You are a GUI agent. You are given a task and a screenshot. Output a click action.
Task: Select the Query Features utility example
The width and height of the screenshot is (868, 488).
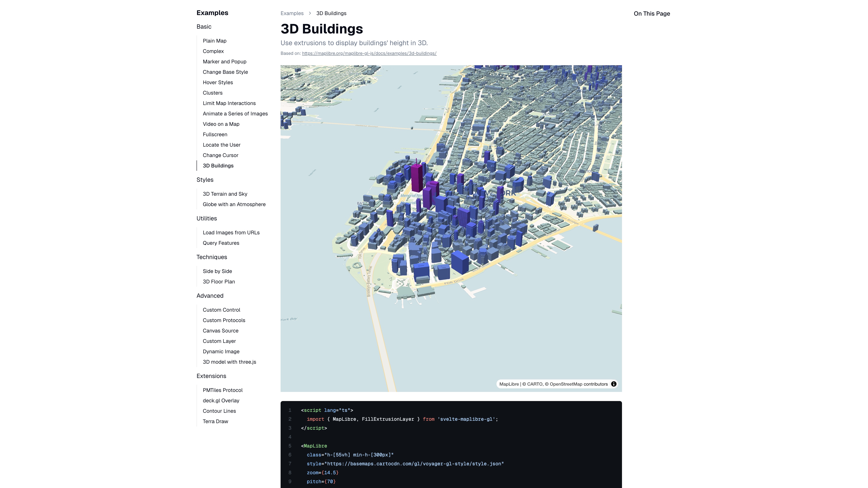click(x=221, y=243)
